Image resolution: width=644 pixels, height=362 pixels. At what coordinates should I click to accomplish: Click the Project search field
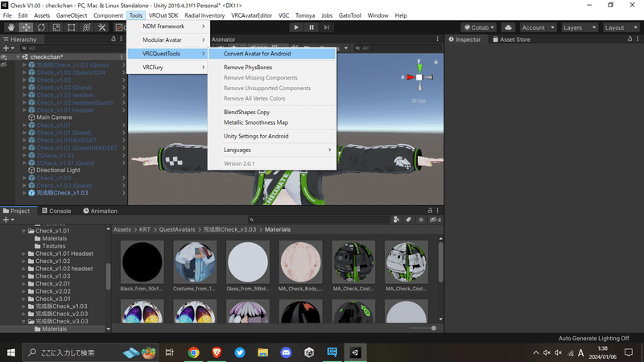tap(318, 220)
